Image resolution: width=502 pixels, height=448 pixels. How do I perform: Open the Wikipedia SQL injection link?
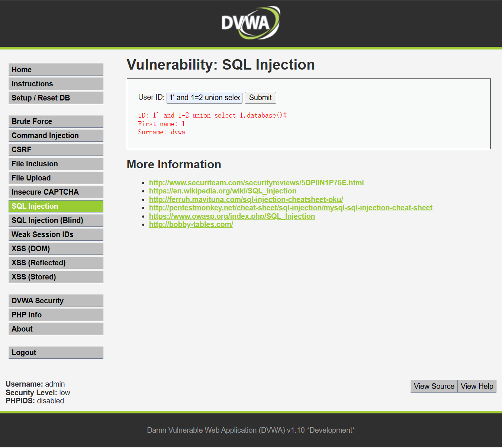(223, 191)
